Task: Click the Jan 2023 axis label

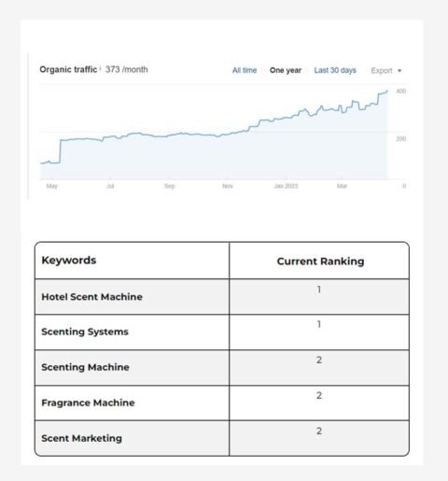Action: [x=286, y=186]
